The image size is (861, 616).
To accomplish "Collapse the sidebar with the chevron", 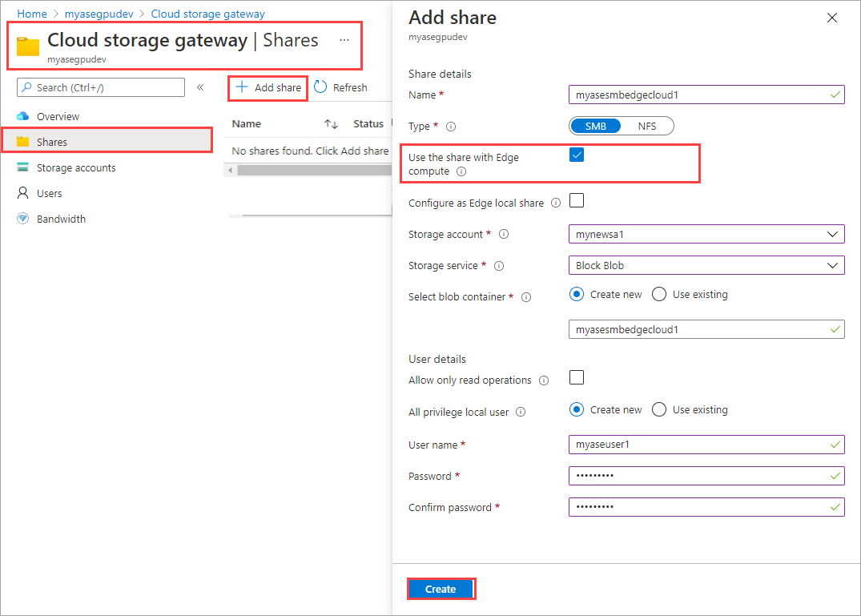I will point(199,87).
